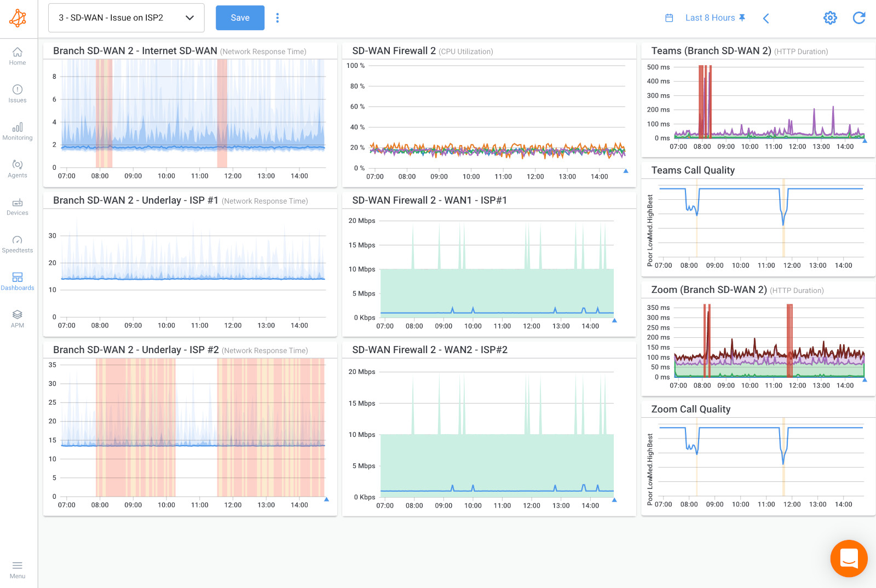Click the Save button

click(x=240, y=18)
